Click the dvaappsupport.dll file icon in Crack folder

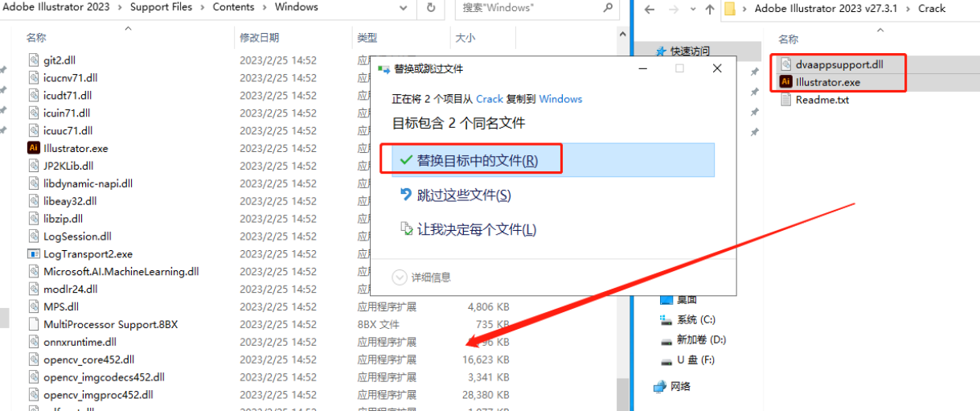[786, 64]
